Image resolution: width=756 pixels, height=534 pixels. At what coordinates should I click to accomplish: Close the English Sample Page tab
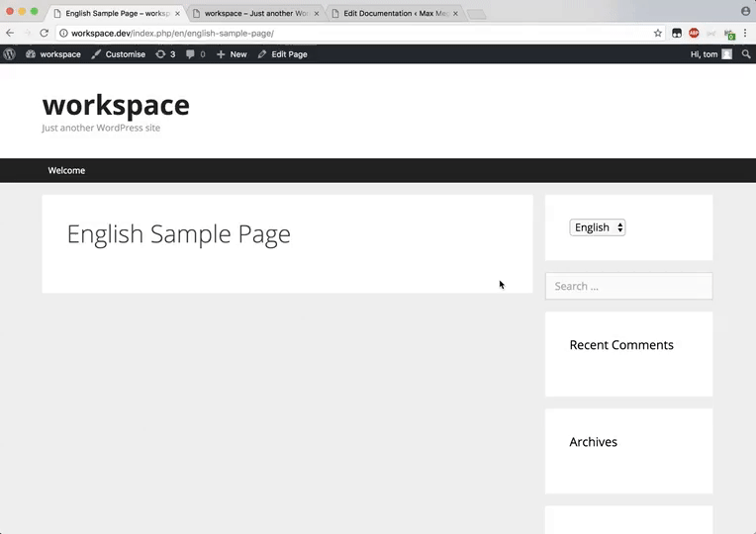click(177, 14)
